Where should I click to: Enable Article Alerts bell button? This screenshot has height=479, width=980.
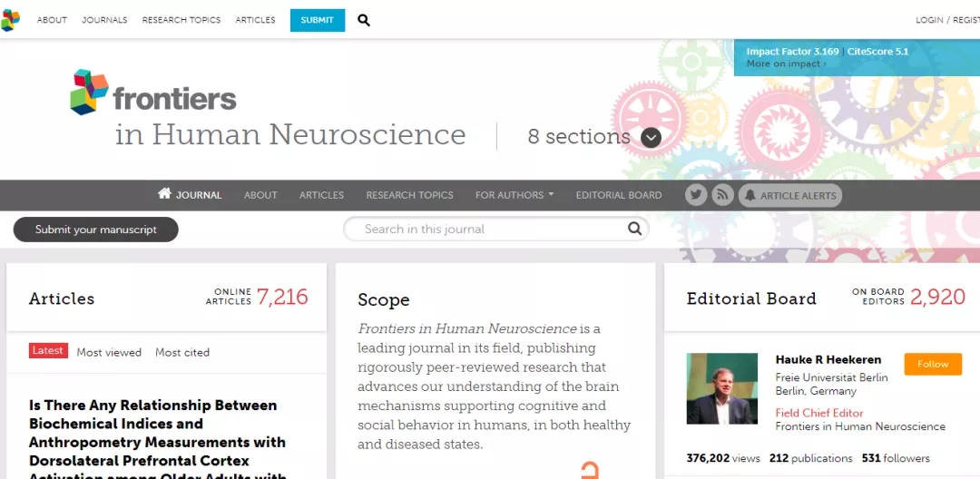789,195
